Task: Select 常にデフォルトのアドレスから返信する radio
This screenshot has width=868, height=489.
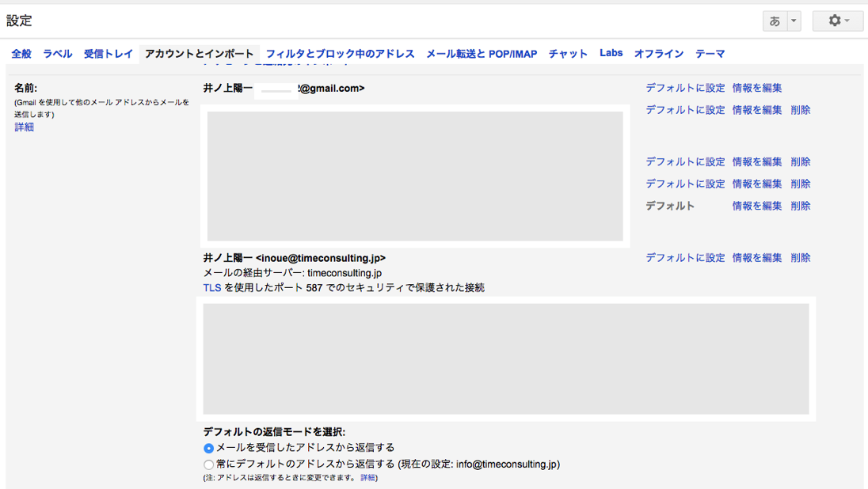Action: [209, 464]
